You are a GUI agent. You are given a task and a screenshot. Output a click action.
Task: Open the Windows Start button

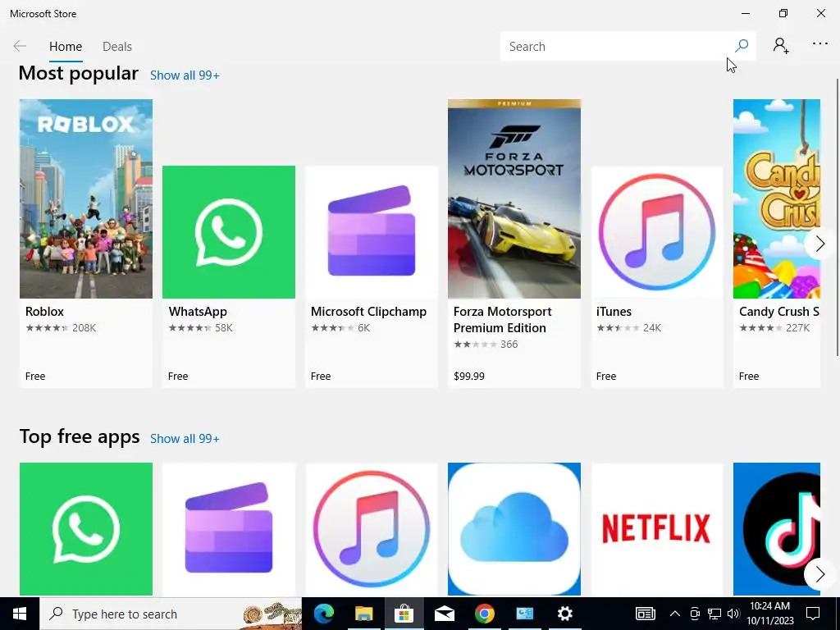click(x=20, y=614)
